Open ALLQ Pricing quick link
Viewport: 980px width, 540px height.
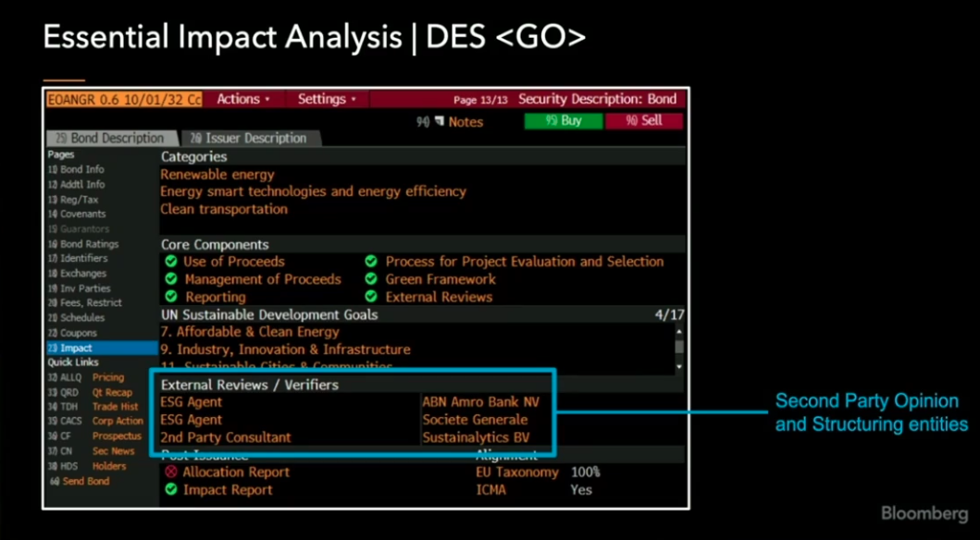point(86,377)
